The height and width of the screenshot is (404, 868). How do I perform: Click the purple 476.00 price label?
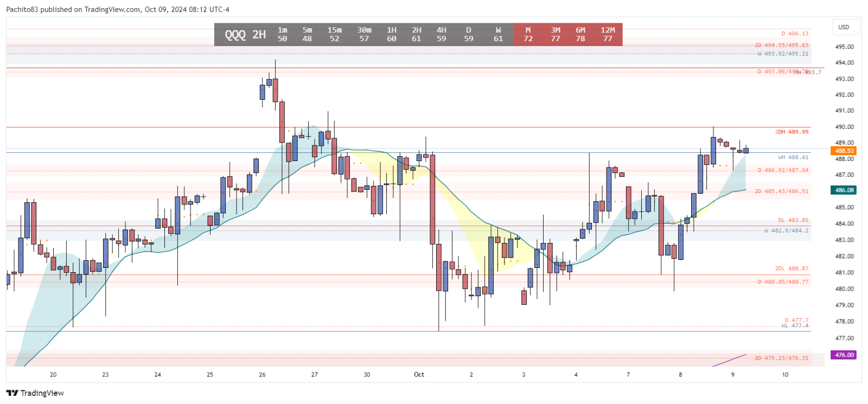pos(844,355)
